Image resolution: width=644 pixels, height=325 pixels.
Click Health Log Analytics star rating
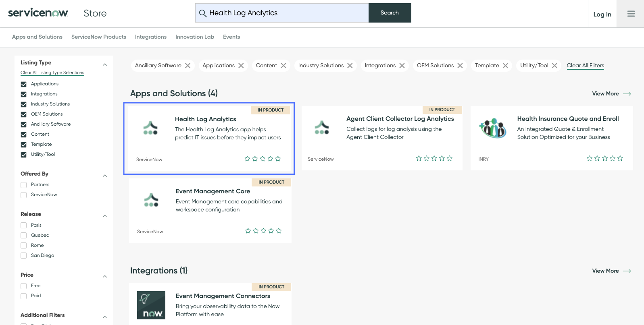click(x=263, y=159)
